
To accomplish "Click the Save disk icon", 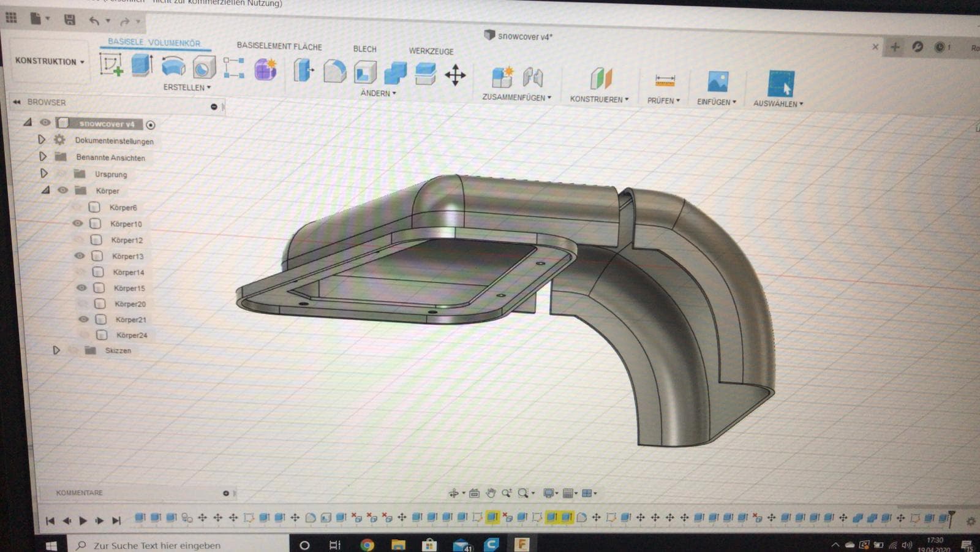I will (70, 20).
